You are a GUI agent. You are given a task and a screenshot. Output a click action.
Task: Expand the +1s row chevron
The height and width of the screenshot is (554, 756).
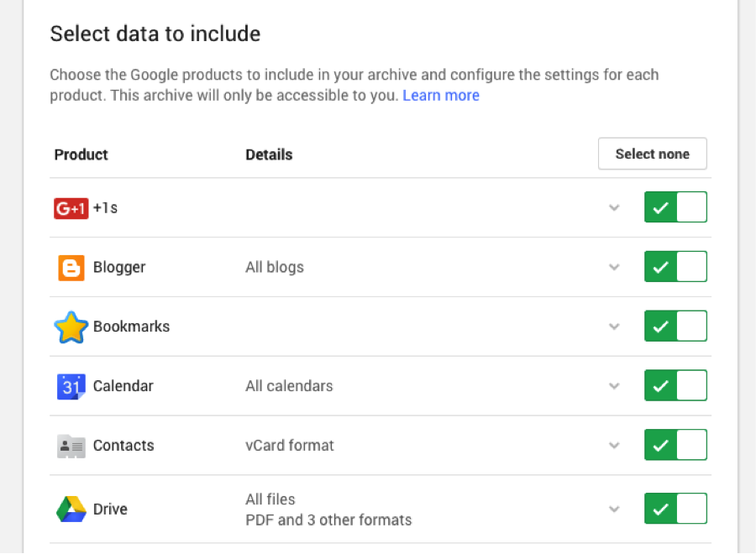tap(614, 208)
